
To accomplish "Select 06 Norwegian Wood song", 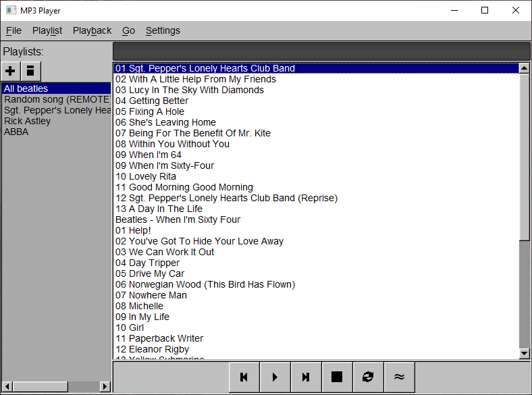I will coord(316,285).
